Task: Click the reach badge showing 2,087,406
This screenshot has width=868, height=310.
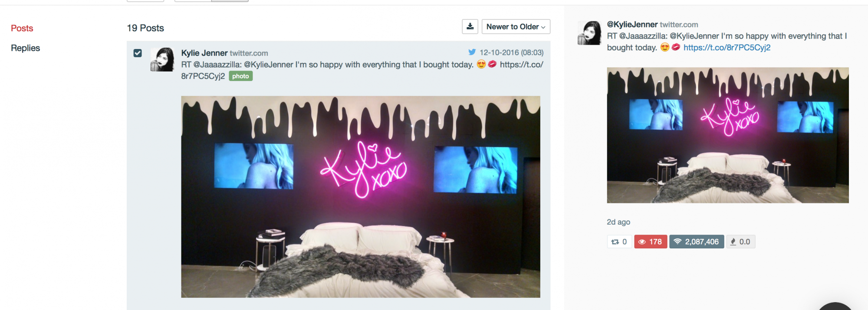Action: (696, 242)
